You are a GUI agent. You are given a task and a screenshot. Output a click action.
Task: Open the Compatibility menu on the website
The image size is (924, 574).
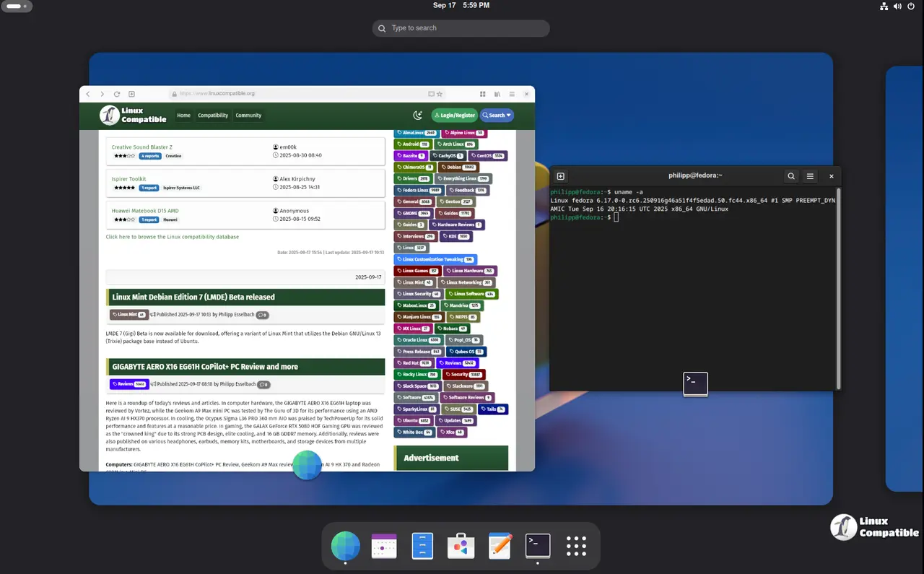(x=213, y=116)
